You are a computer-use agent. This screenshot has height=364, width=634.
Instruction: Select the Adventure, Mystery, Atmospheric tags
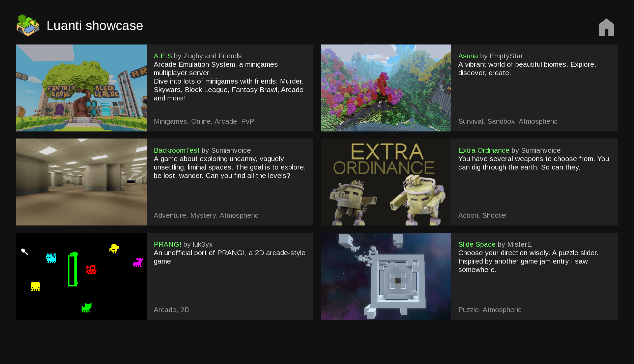[x=206, y=215]
